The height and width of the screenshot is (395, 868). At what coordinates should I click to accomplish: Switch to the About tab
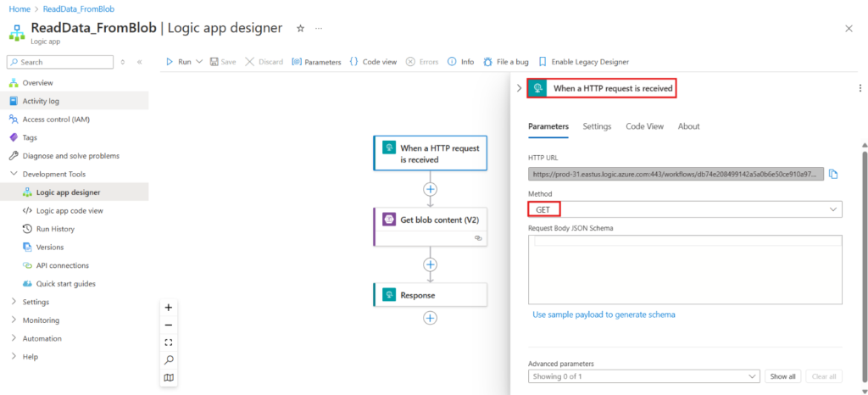point(688,126)
